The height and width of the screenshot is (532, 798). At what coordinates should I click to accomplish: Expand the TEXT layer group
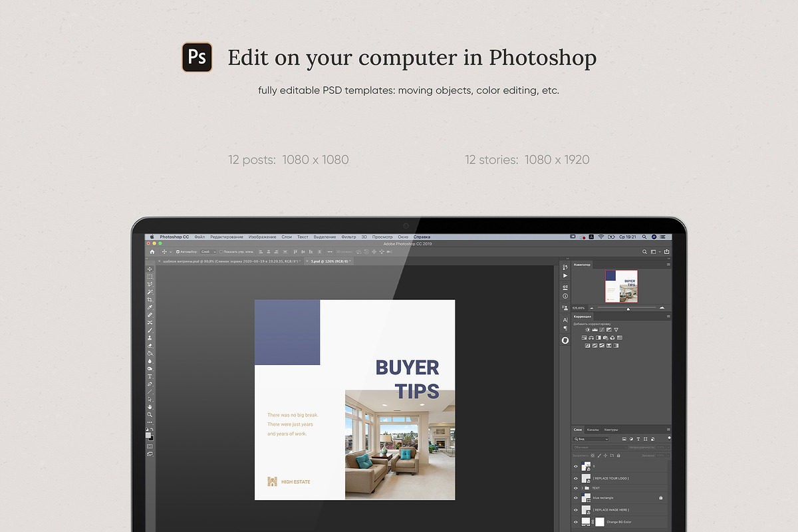coord(583,488)
